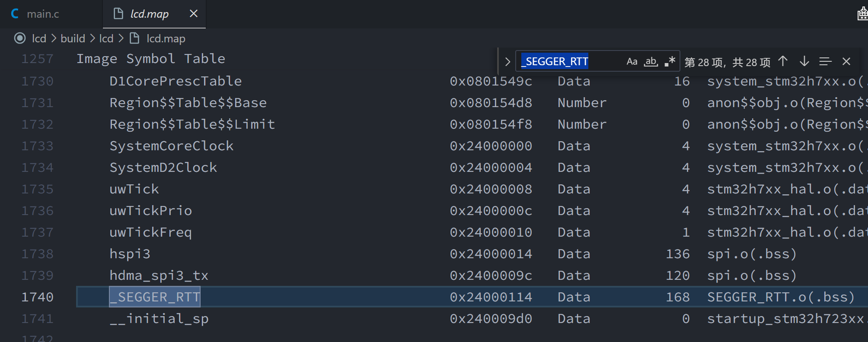
Task: Toggle Match Case in the find widget
Action: point(632,62)
